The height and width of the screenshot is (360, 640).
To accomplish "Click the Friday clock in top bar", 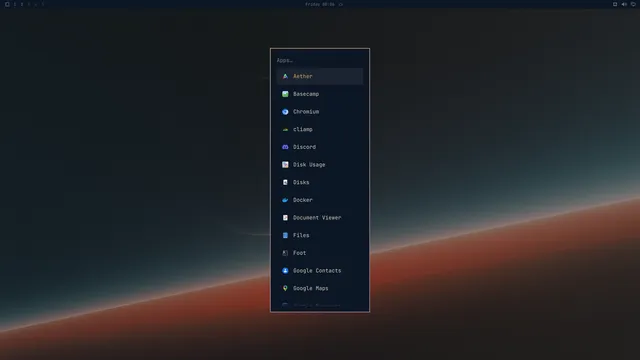I will [x=320, y=4].
